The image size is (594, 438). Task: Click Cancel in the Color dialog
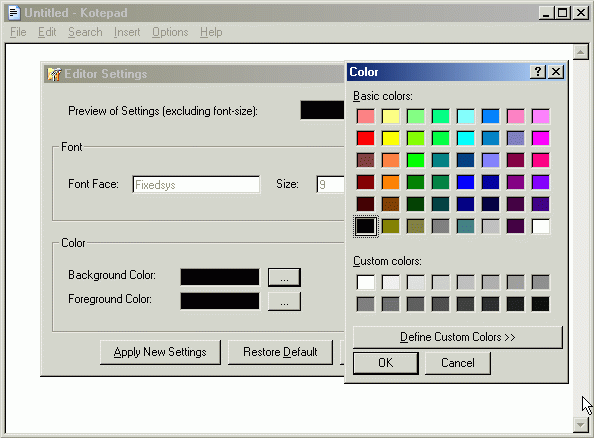pyautogui.click(x=458, y=363)
